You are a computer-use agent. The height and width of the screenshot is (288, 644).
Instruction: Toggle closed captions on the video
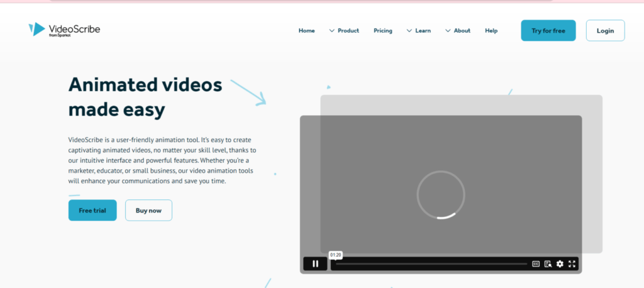(536, 264)
